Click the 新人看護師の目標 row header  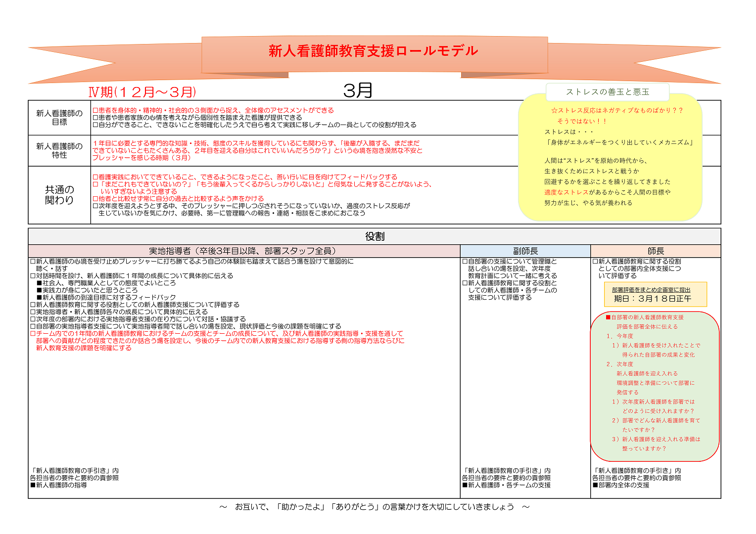tap(59, 118)
